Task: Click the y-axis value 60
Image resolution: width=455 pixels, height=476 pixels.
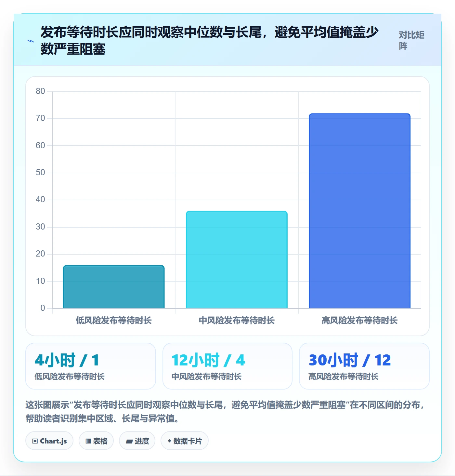Action: pyautogui.click(x=40, y=145)
